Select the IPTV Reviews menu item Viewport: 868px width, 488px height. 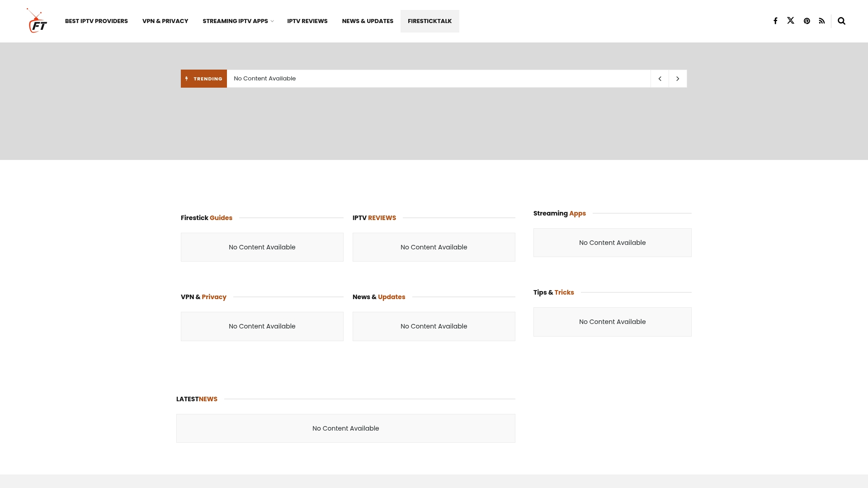point(307,21)
